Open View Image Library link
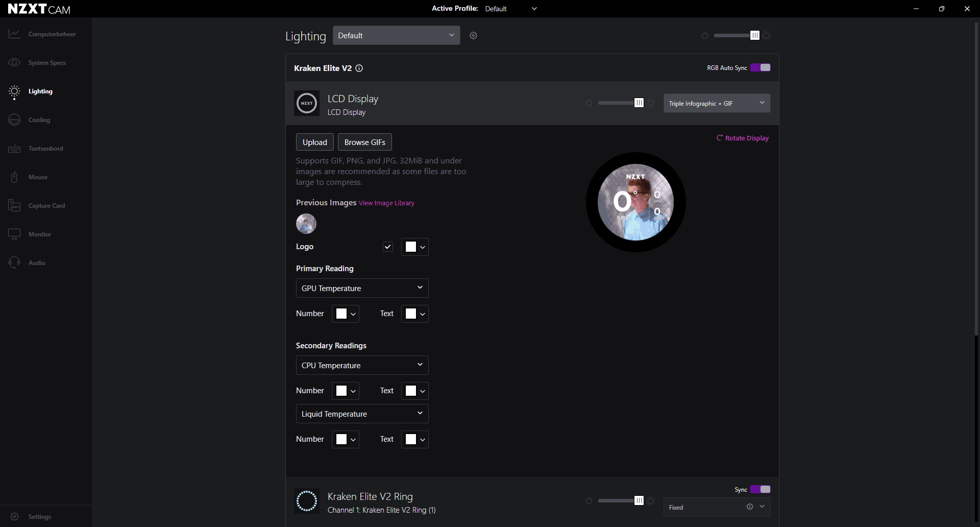980x527 pixels. pyautogui.click(x=386, y=203)
